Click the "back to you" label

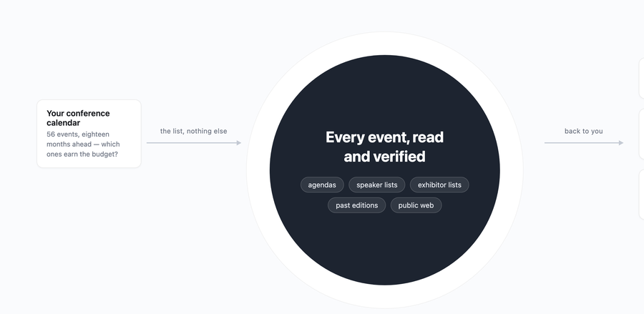click(584, 131)
